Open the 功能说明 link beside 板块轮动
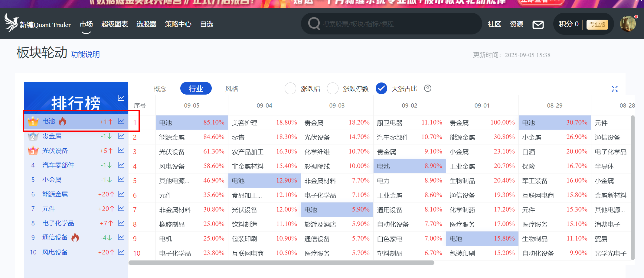 click(x=85, y=54)
